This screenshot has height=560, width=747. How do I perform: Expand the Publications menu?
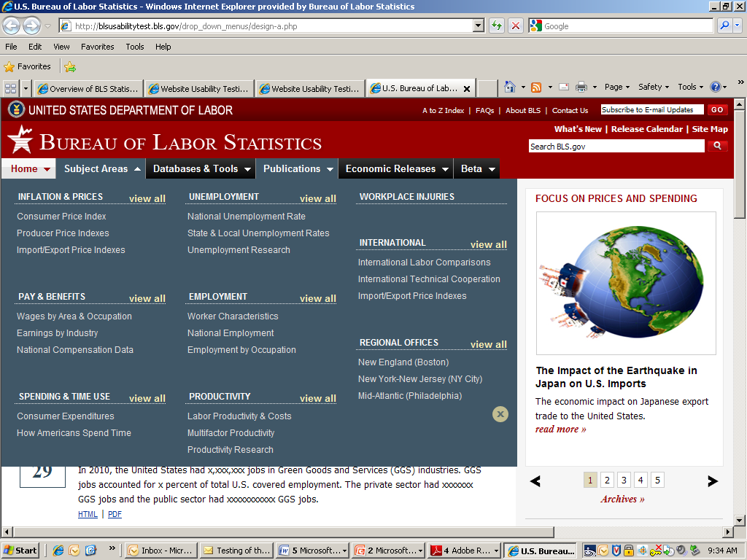pyautogui.click(x=330, y=169)
